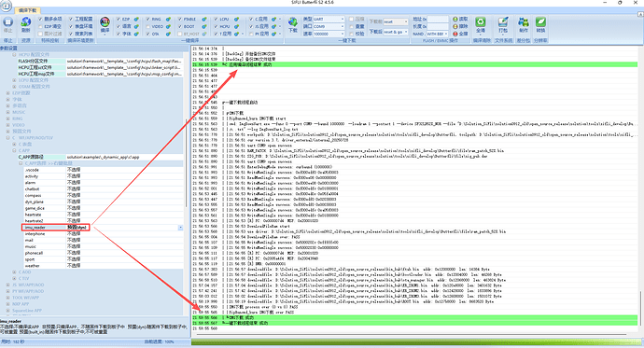The width and height of the screenshot is (644, 348).
Task: Click the build icon next to VIDEO
Action: click(168, 26)
